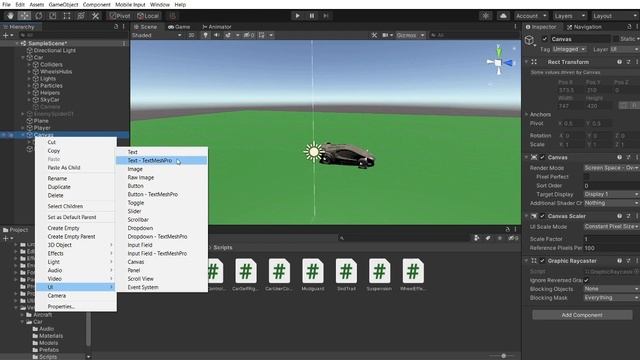The image size is (640, 360).
Task: Toggle Pivot handle position
Action: pos(120,16)
